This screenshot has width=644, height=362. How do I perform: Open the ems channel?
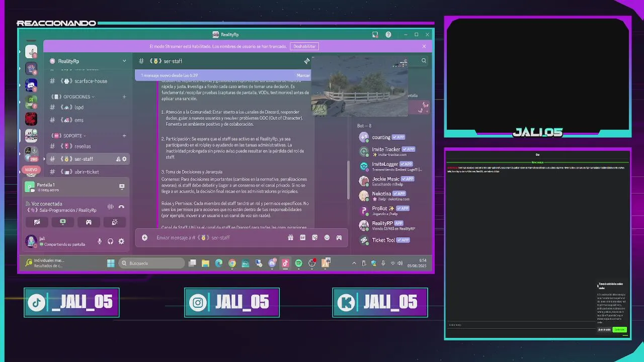click(88, 120)
